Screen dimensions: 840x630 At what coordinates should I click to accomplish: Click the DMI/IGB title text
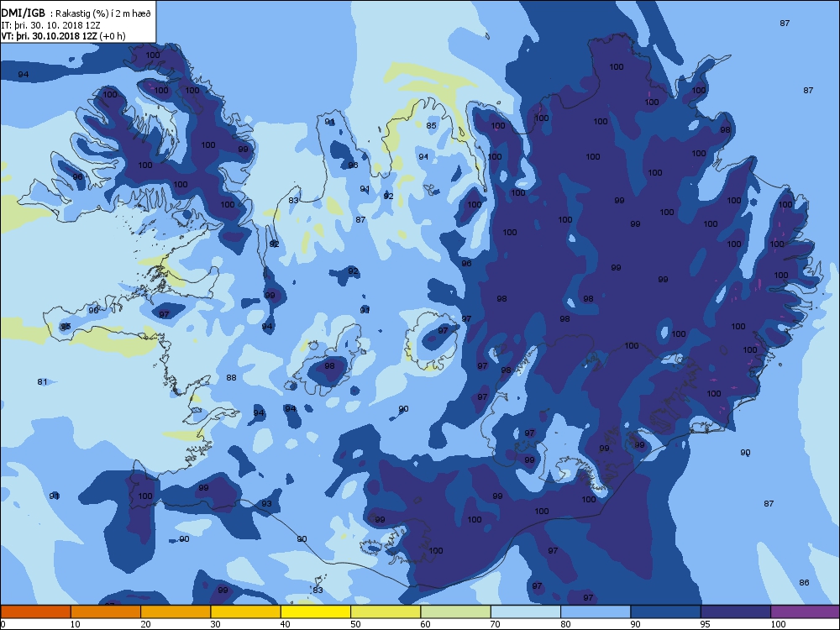[x=24, y=13]
